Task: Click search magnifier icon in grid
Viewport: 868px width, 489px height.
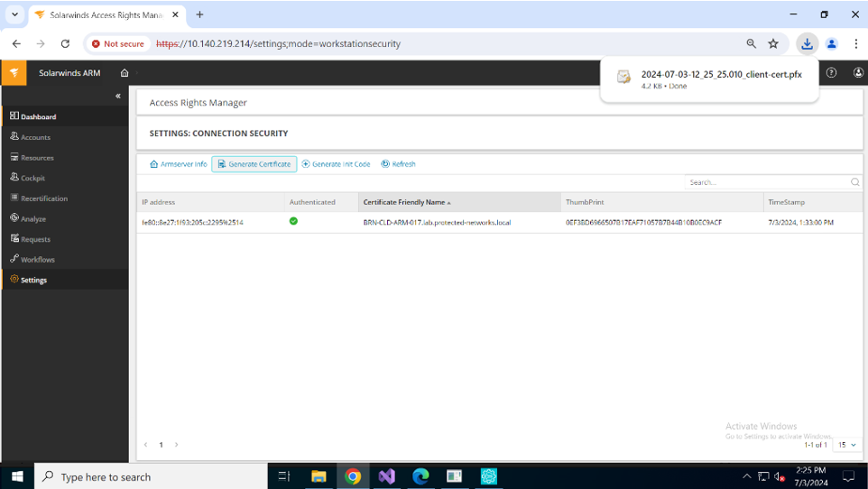Action: click(854, 182)
